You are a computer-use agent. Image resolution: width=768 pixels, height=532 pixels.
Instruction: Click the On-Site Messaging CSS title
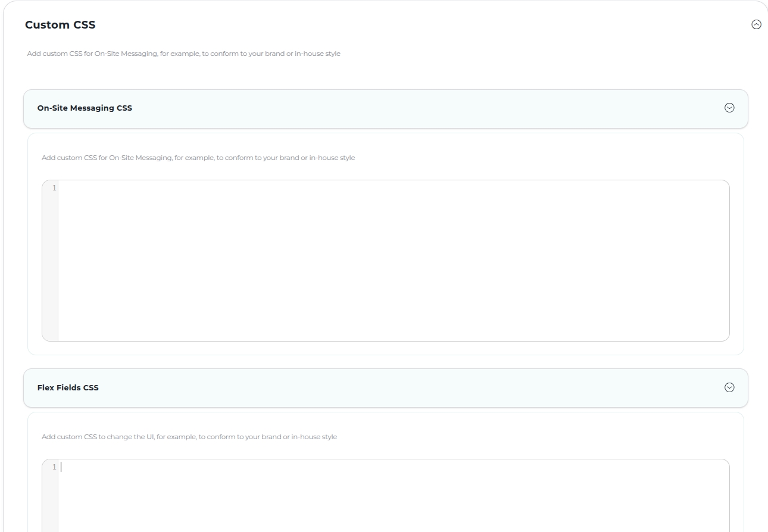click(x=85, y=108)
